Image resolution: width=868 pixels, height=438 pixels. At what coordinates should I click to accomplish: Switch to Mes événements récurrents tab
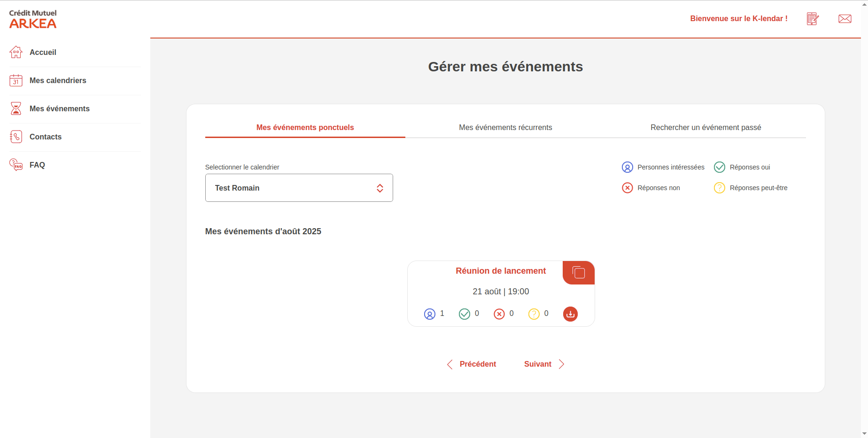tap(505, 128)
